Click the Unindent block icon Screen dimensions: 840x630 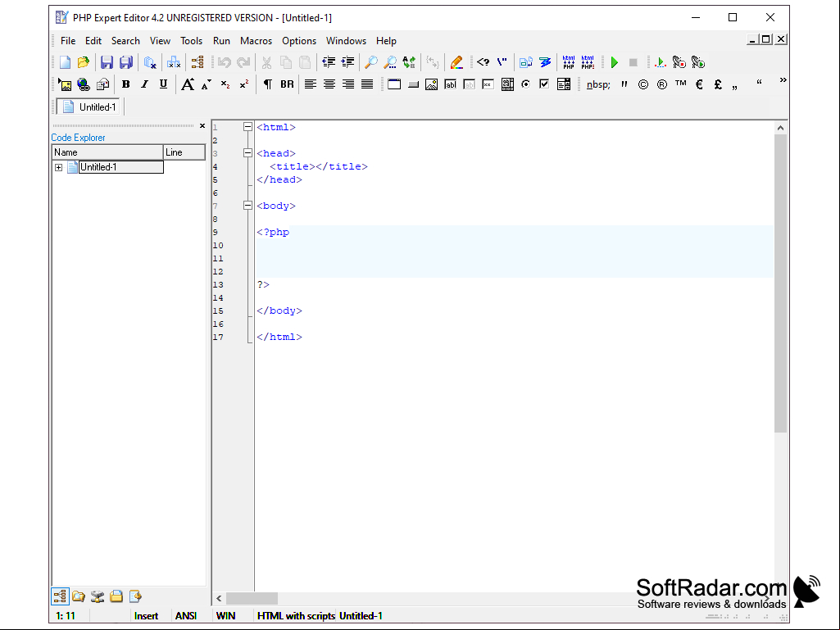pyautogui.click(x=329, y=63)
